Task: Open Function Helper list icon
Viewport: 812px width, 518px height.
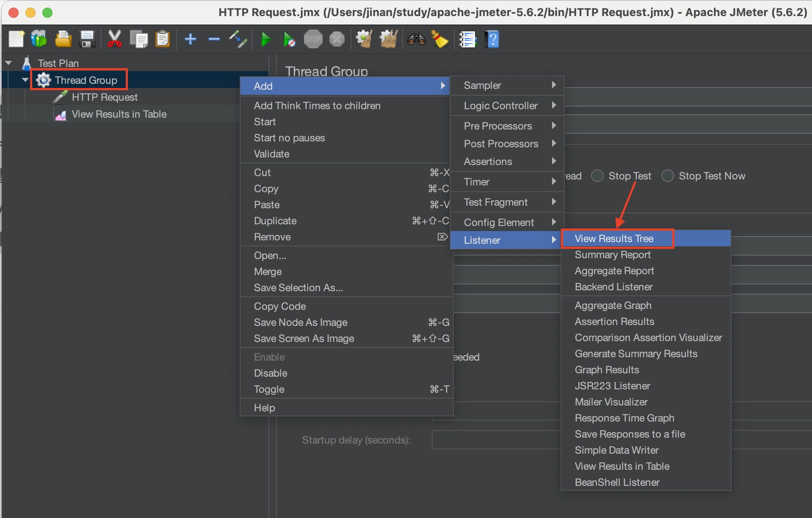Action: tap(468, 39)
